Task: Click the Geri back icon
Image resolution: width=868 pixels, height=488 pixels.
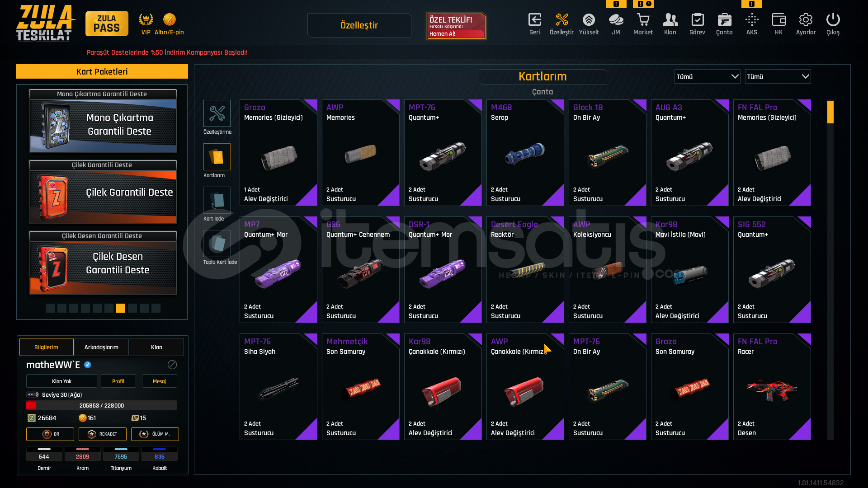Action: [x=534, y=20]
